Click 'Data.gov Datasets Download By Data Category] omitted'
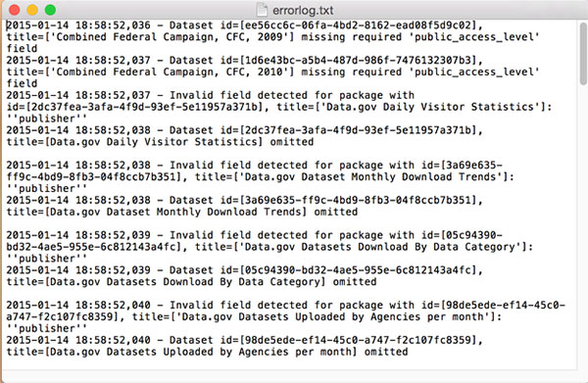The image size is (588, 383). point(213,281)
